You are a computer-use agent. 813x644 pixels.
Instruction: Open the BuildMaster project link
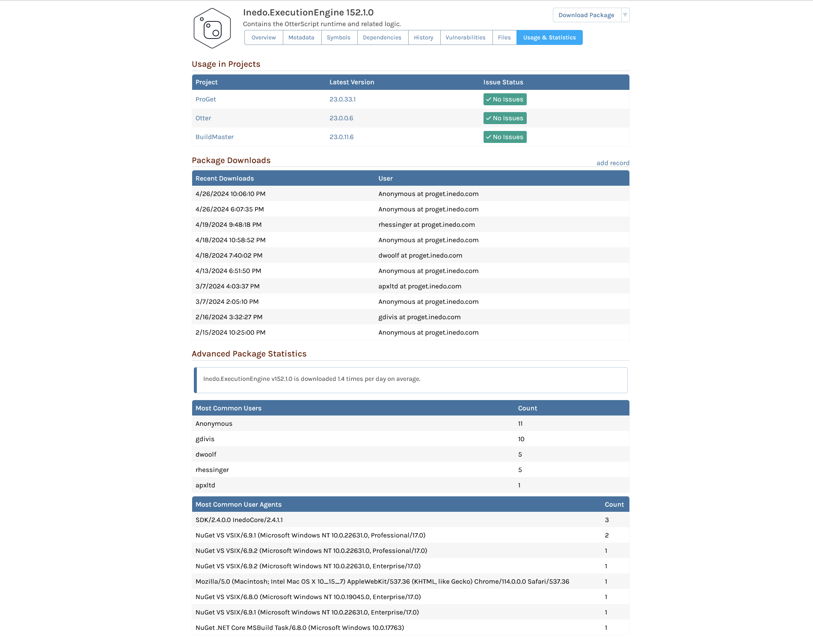point(214,137)
